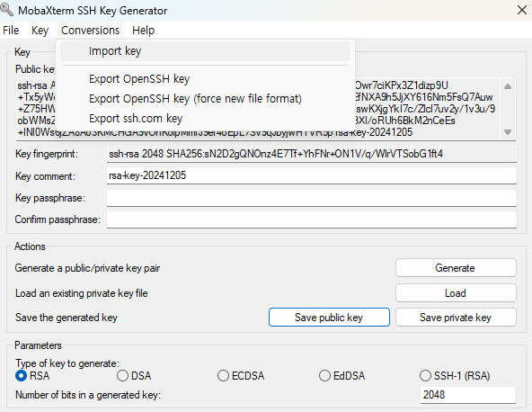
Task: Focus the Confirm passphrase field
Action: coord(312,219)
